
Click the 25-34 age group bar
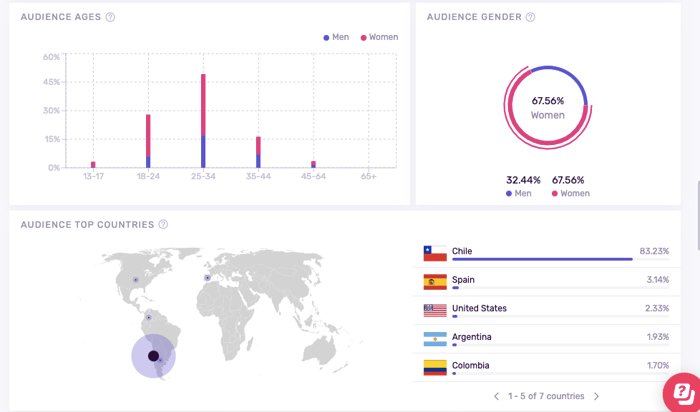coord(203,120)
